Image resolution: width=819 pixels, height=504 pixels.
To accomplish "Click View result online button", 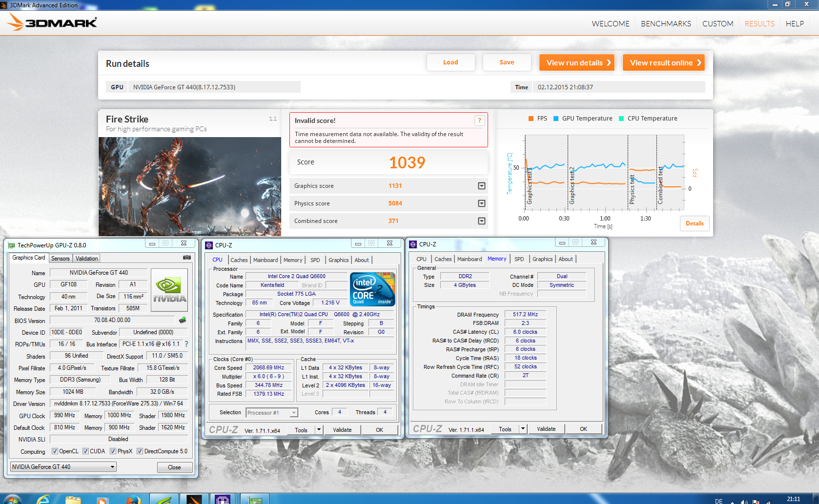I will [x=664, y=62].
